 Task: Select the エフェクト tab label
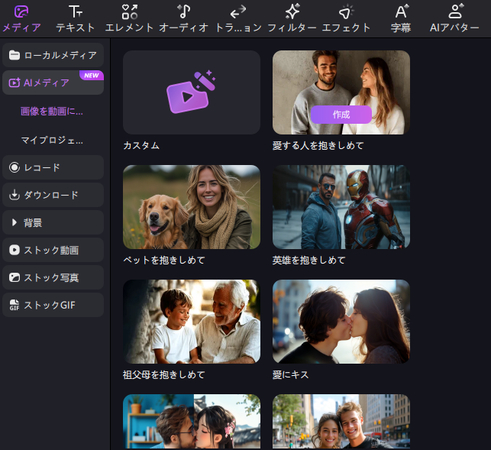pyautogui.click(x=346, y=28)
